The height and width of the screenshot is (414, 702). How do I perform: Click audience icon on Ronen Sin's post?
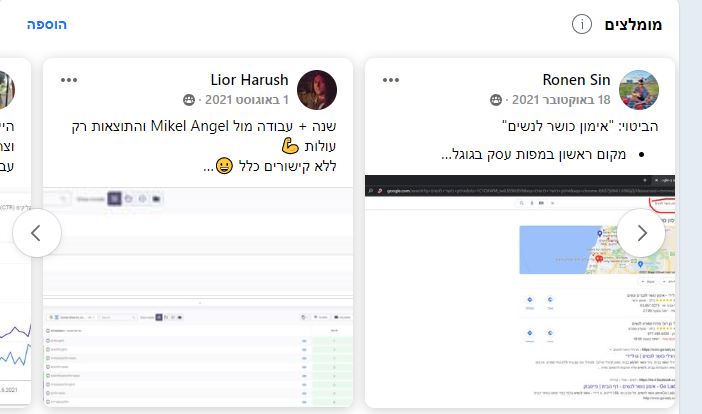496,100
